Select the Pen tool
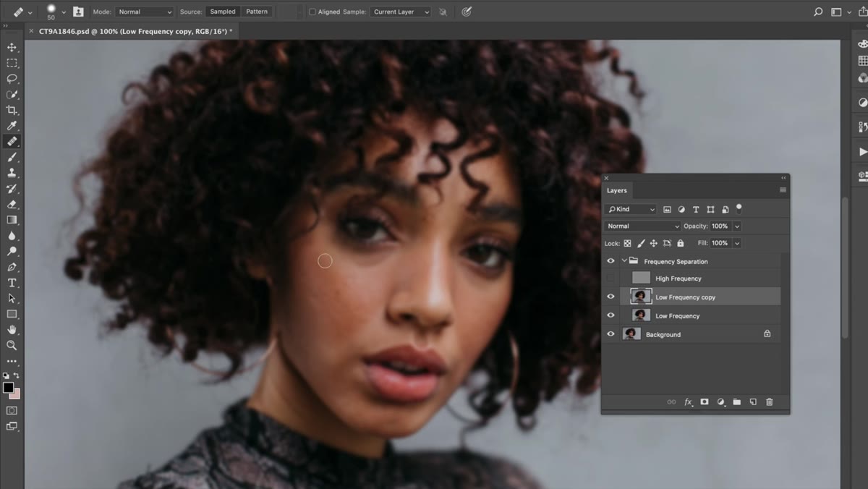Viewport: 868px width, 489px height. [x=12, y=267]
